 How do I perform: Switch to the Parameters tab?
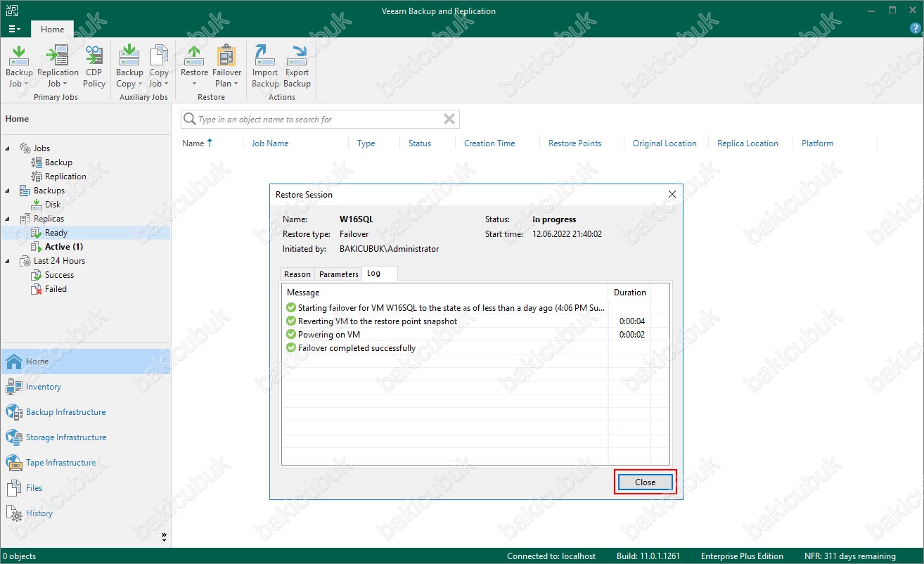click(x=338, y=274)
